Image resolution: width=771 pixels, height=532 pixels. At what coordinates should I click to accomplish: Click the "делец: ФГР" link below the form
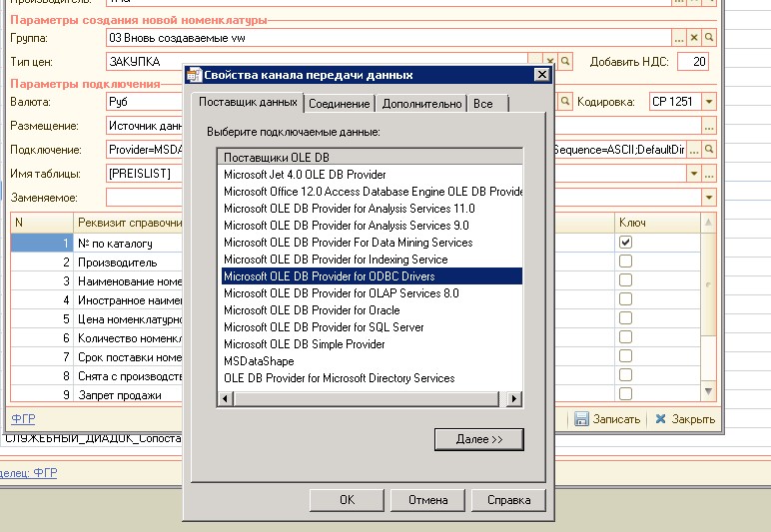28,473
